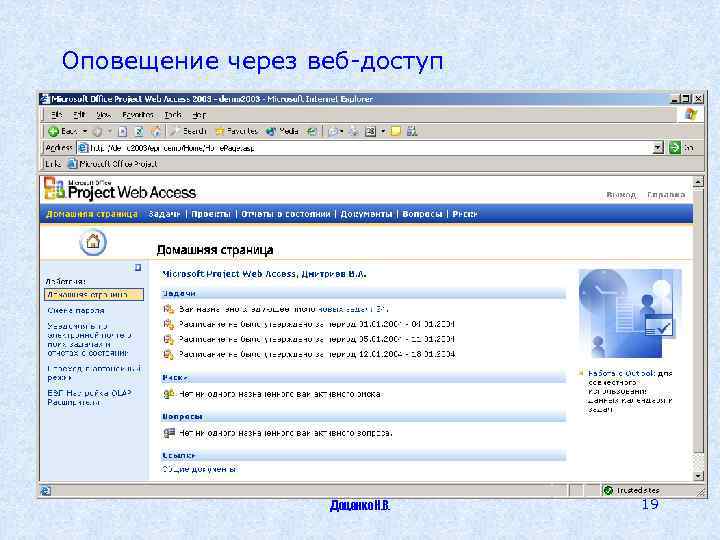Screen dimensions: 720x540
Task: Click the issues icon under Вопросы heading
Action: (x=169, y=433)
